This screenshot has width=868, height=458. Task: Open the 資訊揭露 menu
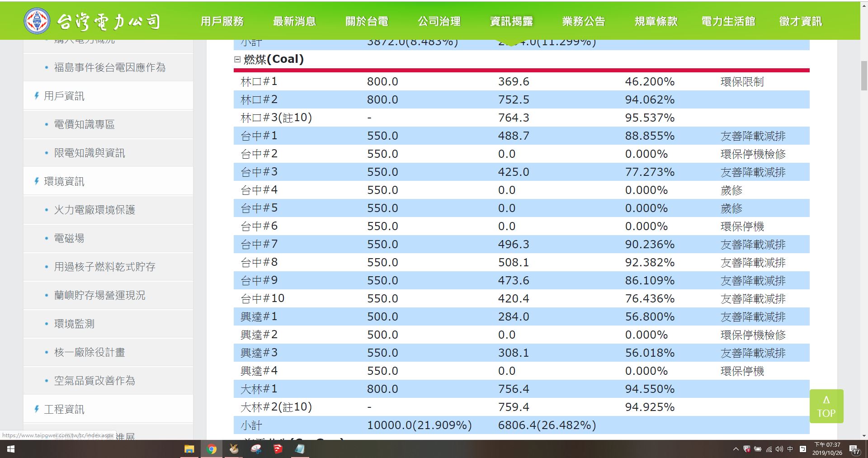(x=511, y=21)
